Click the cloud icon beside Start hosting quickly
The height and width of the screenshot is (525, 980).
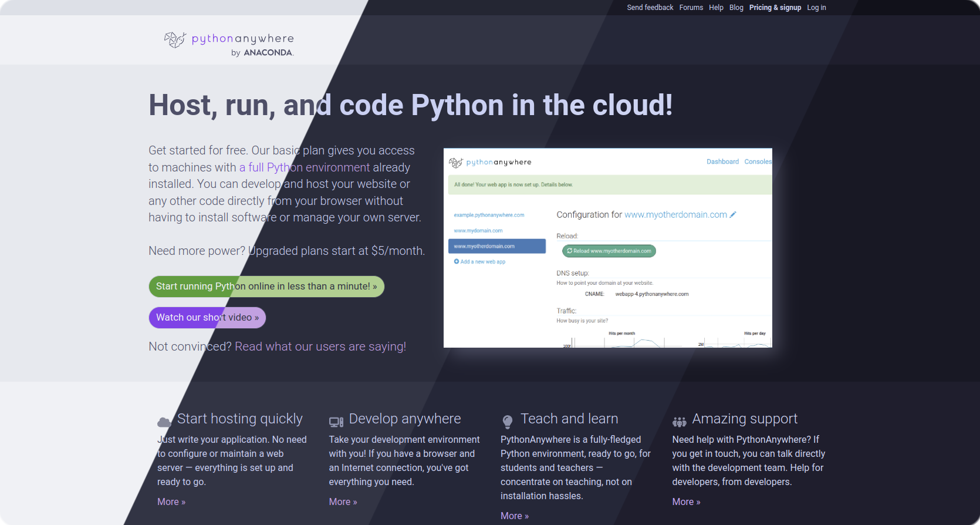pyautogui.click(x=164, y=422)
